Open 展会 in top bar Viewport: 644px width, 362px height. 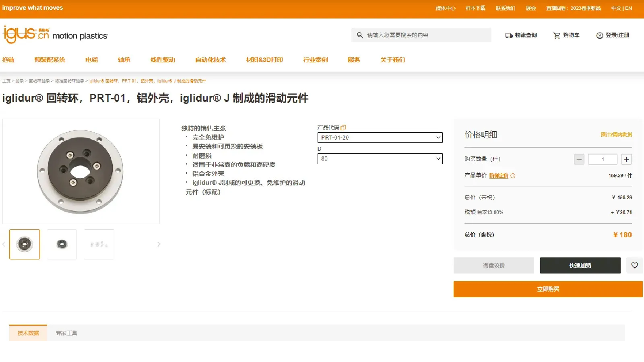531,8
